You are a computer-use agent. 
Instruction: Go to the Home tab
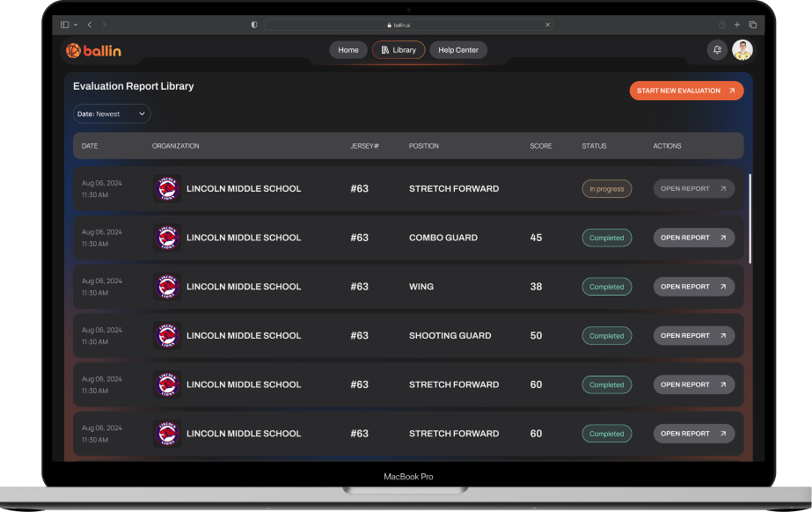click(x=348, y=49)
